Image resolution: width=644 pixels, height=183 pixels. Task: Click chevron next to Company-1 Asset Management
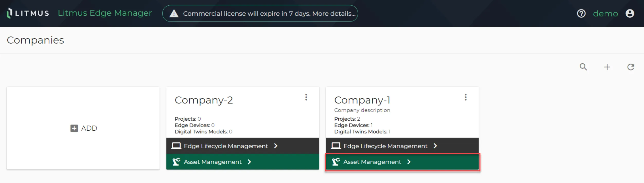[x=409, y=162]
